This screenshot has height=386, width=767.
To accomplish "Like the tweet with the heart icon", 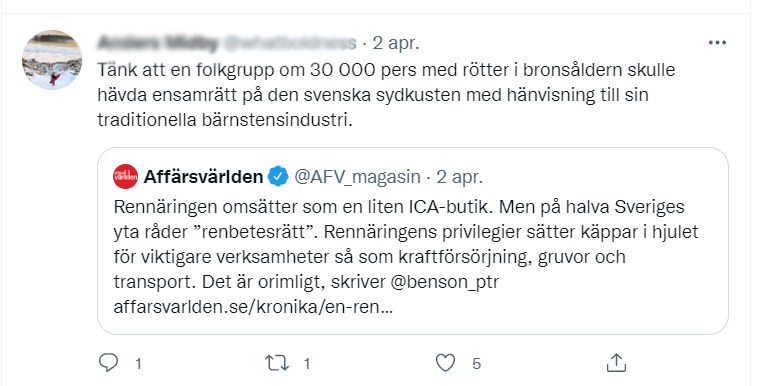I will [445, 363].
